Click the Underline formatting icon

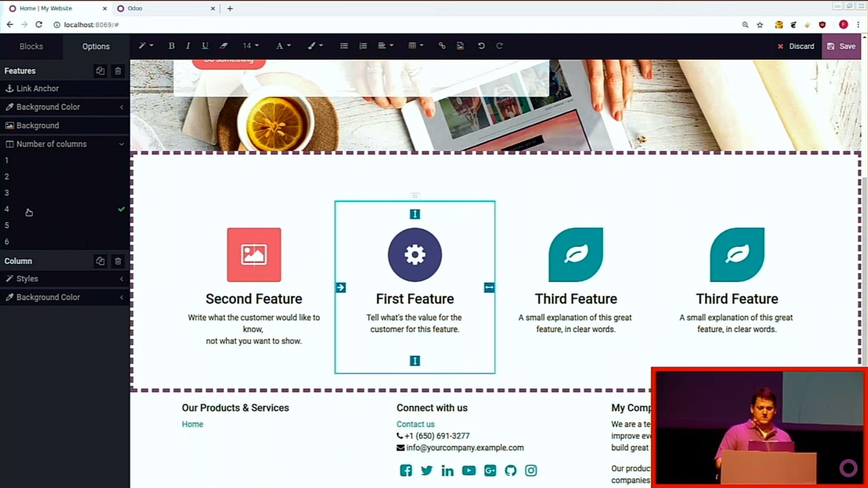pos(205,46)
